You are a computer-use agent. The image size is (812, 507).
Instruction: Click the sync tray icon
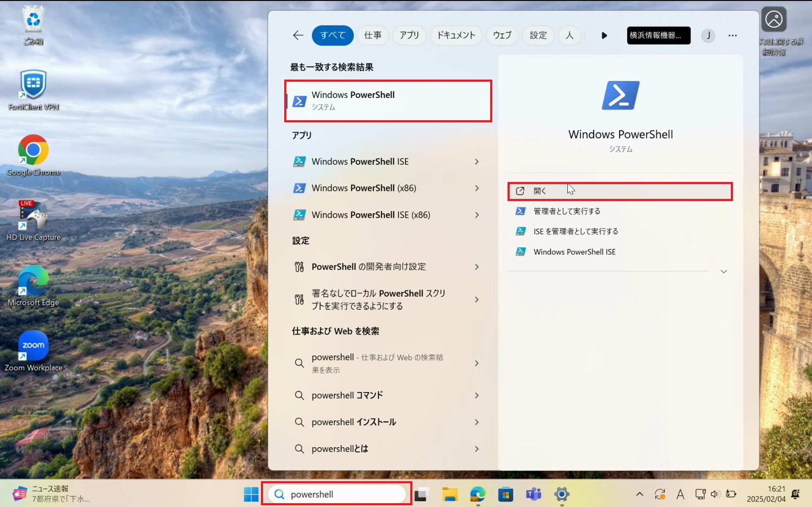[x=660, y=494]
